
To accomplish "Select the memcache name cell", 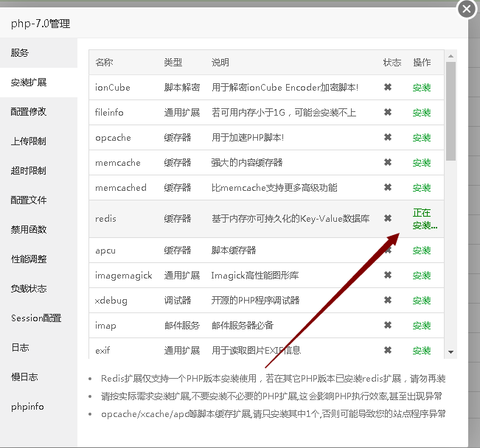I will point(118,163).
